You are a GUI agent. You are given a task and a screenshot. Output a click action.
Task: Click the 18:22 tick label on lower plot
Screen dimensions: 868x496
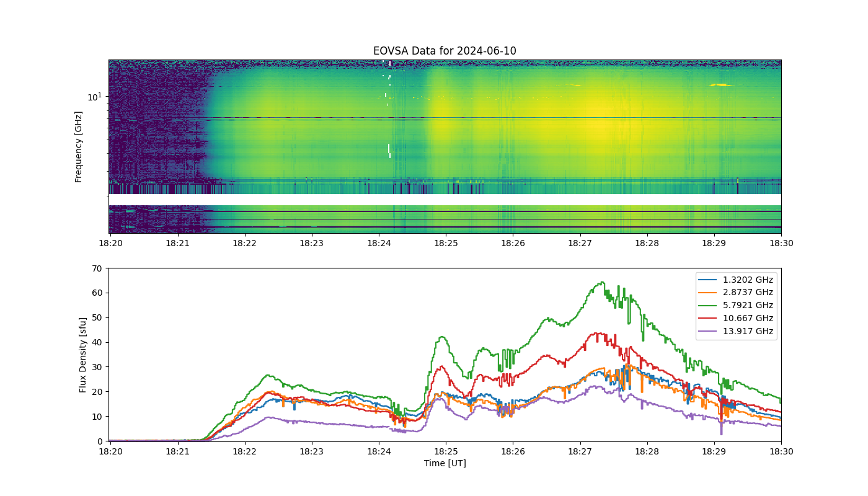(244, 451)
